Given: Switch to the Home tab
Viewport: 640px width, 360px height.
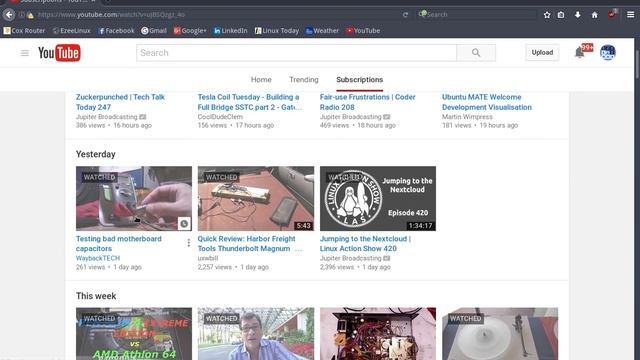Looking at the screenshot, I should 261,80.
